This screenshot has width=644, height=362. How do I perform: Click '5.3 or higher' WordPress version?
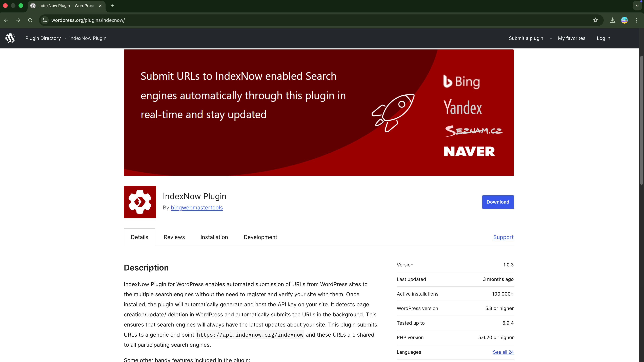(499, 309)
